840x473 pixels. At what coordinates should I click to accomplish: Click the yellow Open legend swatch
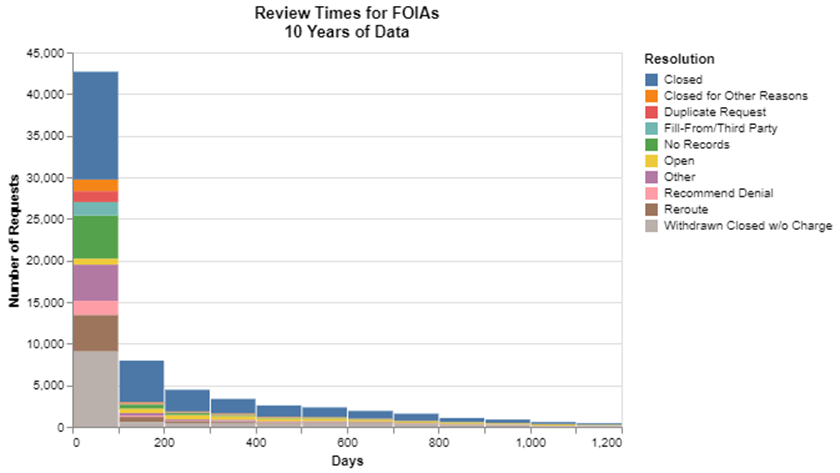coord(651,161)
